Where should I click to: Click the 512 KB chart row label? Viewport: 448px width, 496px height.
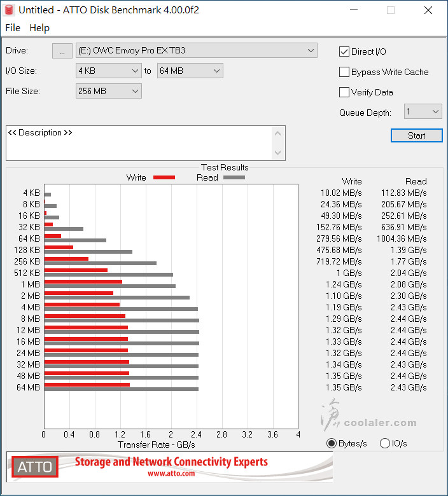27,273
